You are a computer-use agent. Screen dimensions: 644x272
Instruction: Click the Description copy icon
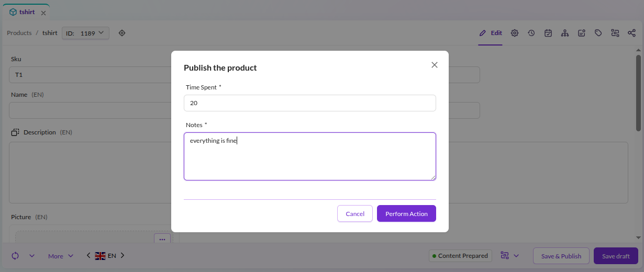tap(15, 132)
